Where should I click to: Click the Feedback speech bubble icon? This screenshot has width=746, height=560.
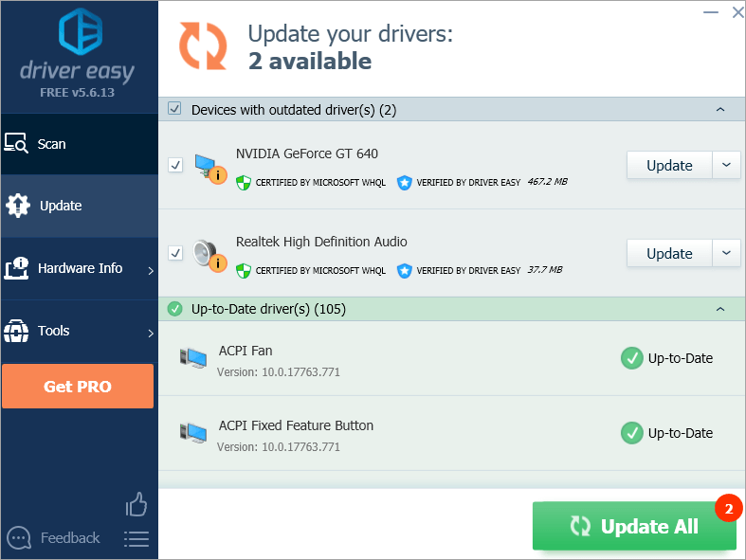coord(18,538)
